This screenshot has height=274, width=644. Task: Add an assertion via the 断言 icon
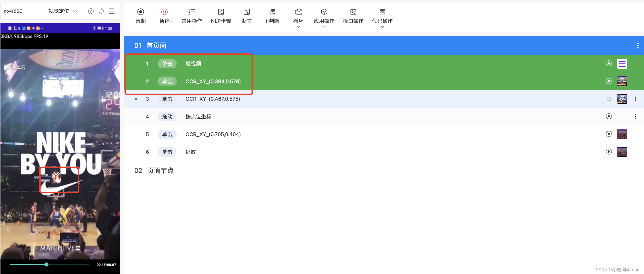[246, 12]
